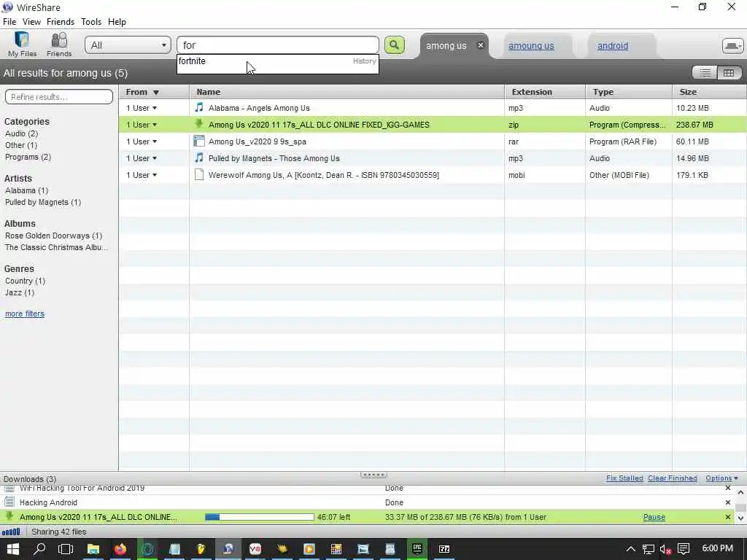Open My Files library
This screenshot has height=560, width=747.
click(22, 44)
